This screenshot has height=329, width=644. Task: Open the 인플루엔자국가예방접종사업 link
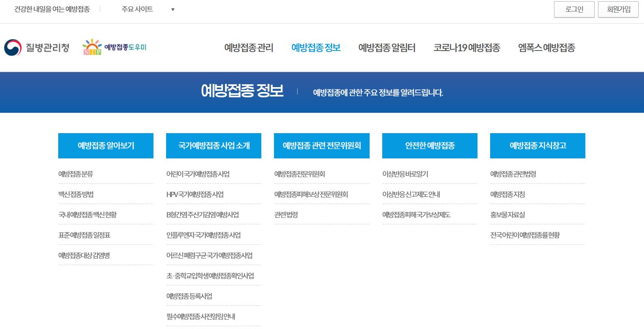204,235
